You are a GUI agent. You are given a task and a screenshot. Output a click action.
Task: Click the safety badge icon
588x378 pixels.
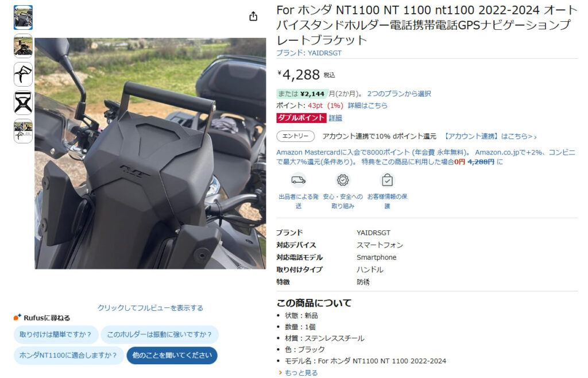pyautogui.click(x=343, y=180)
